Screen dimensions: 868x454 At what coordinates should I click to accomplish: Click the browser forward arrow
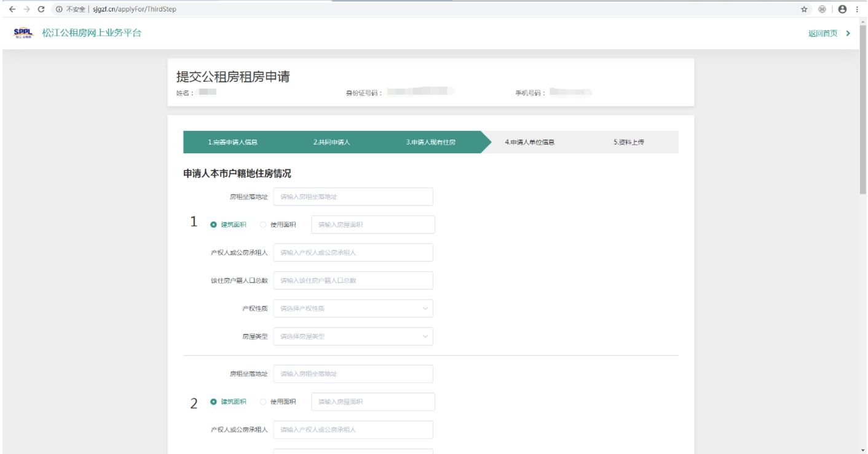(26, 9)
